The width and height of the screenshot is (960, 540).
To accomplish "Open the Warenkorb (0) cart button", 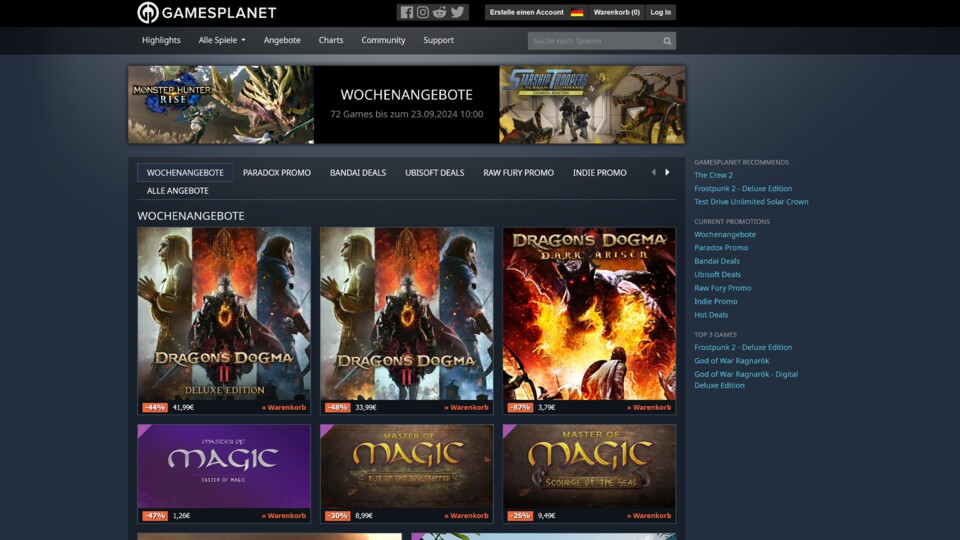I will click(617, 12).
